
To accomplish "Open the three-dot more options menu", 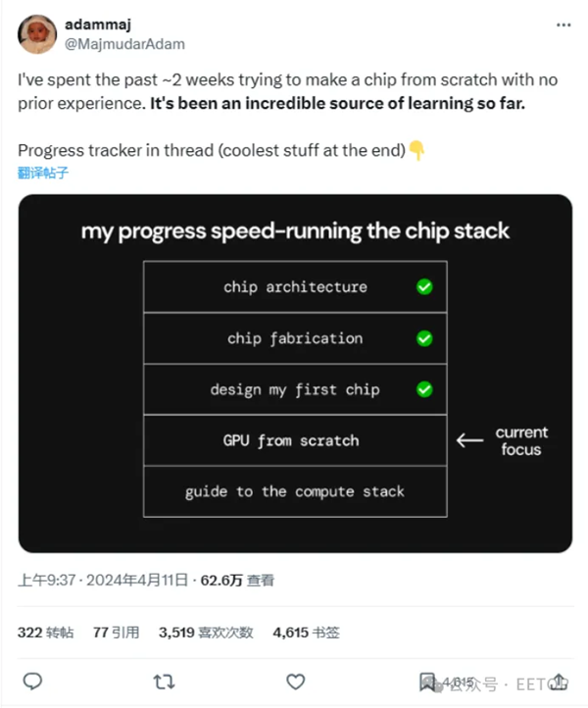I will [x=562, y=25].
